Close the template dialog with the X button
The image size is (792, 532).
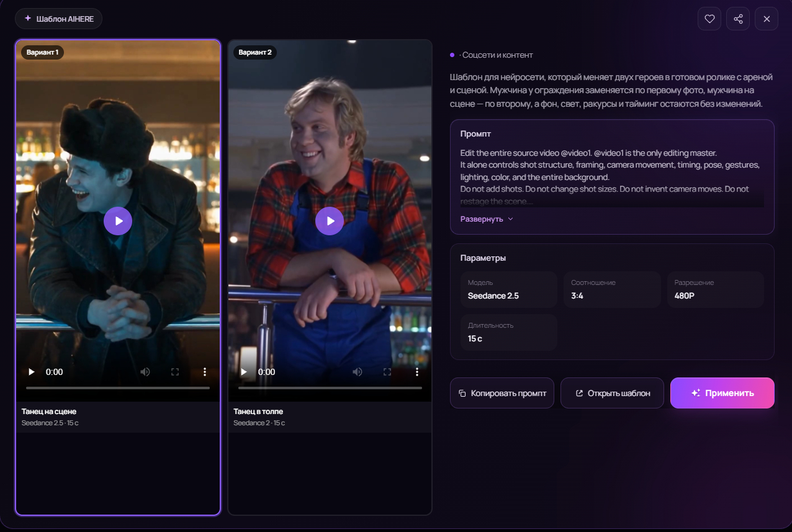click(x=767, y=19)
